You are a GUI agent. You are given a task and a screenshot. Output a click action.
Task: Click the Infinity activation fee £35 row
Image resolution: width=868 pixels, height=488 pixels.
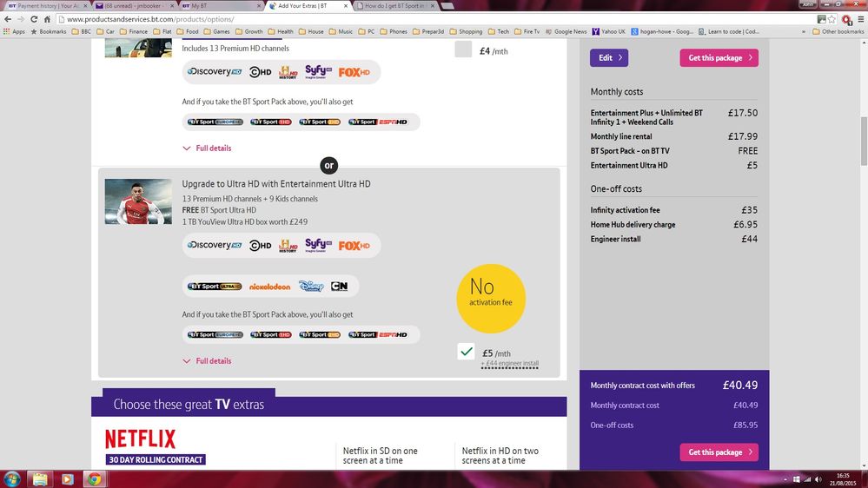(x=673, y=210)
